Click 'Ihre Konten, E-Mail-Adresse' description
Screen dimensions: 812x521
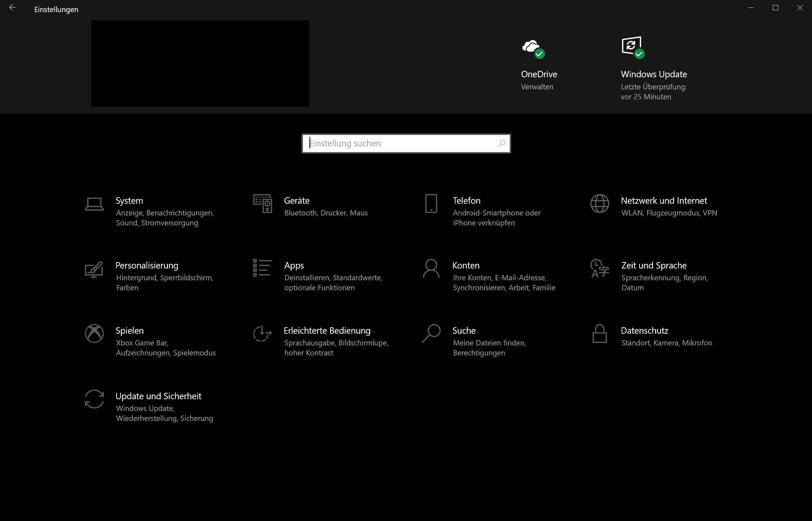tap(499, 278)
